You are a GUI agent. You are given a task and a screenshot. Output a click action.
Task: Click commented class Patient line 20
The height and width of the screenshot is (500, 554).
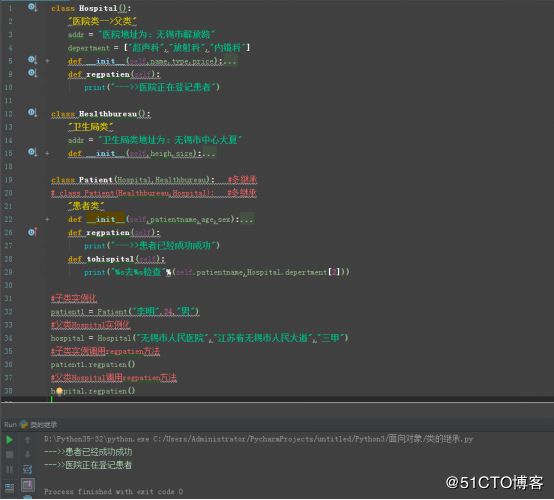coord(154,193)
